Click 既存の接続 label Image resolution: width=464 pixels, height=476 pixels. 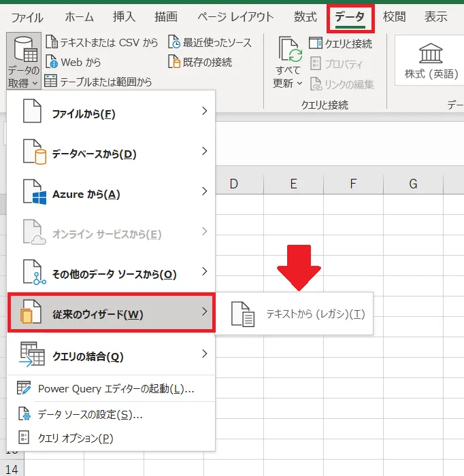pos(208,63)
